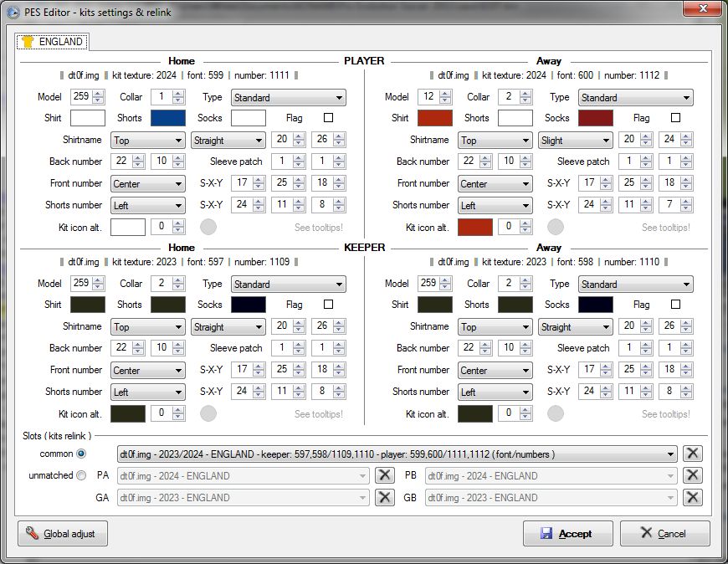
Task: Pick the blue Shorts color for Player Home
Action: (167, 118)
